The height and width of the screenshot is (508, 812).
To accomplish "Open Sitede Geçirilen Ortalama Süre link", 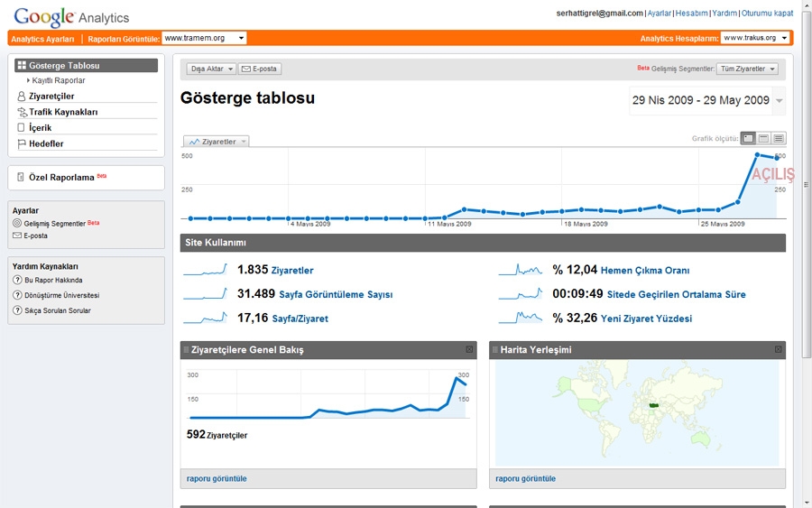I will [x=677, y=295].
